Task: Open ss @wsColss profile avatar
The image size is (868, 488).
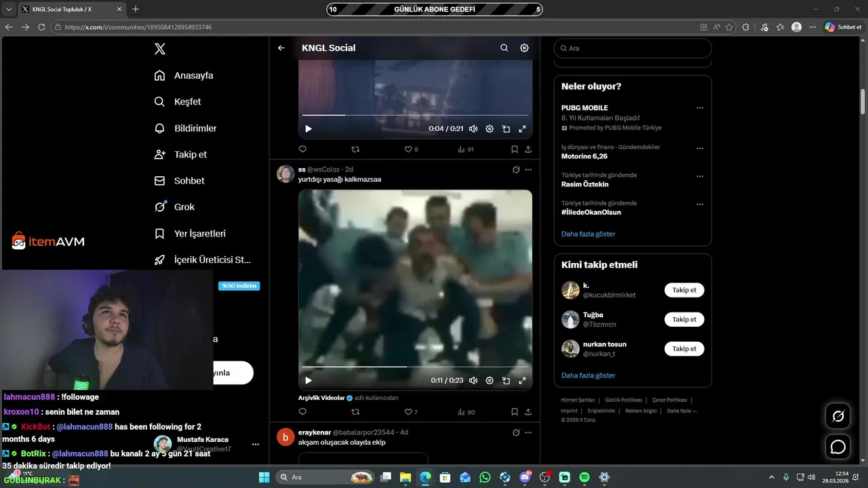Action: point(285,174)
